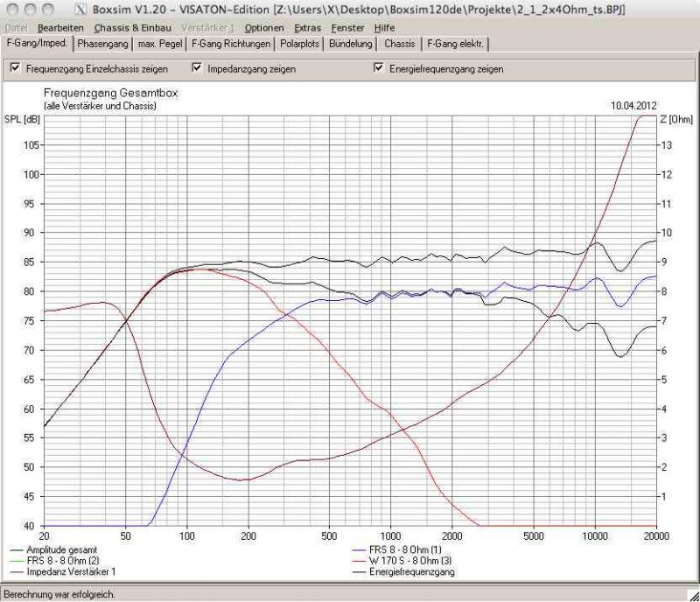Screen dimensions: 700x602
Task: Click the SPL [dB] axis label
Action: (22, 119)
